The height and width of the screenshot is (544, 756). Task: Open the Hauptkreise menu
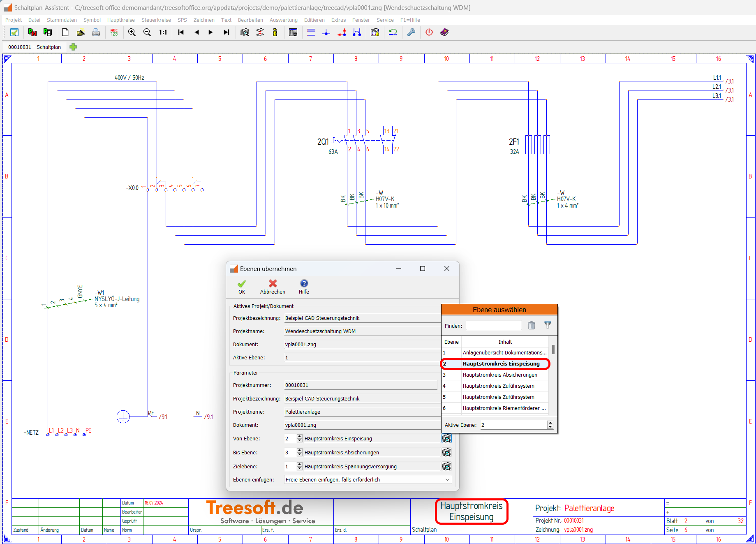(x=121, y=20)
